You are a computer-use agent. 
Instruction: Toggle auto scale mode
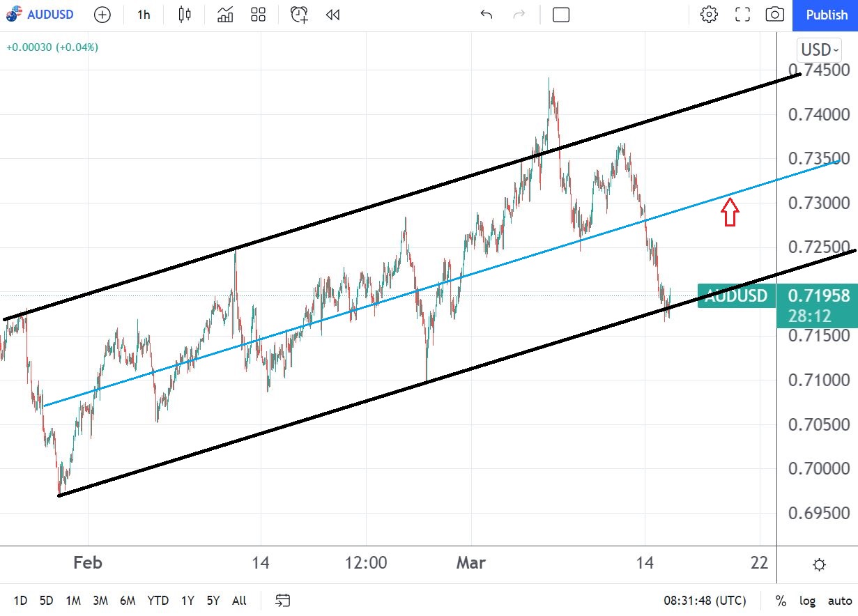point(840,601)
